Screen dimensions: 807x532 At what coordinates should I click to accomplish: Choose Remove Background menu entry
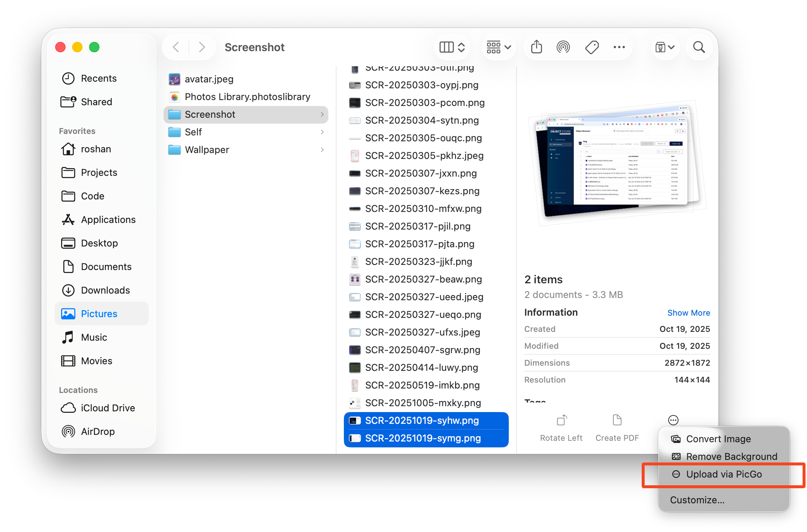click(x=732, y=457)
